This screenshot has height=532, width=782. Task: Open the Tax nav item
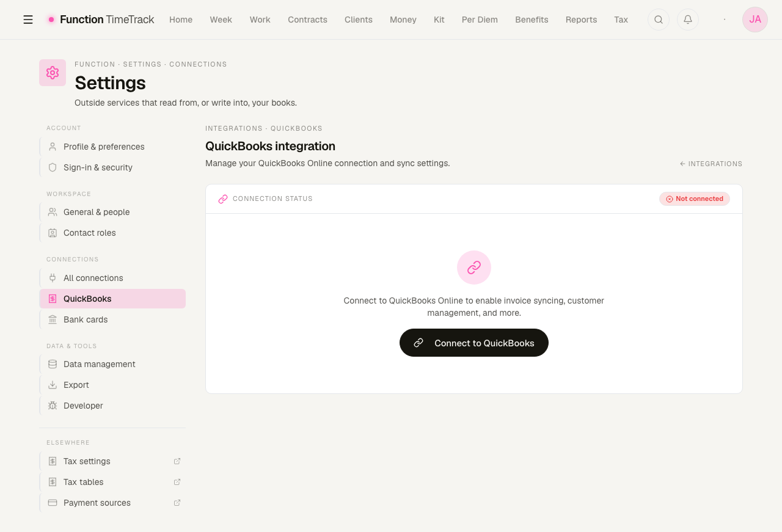point(621,20)
